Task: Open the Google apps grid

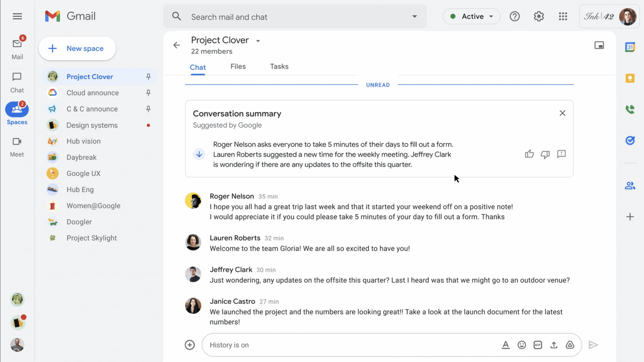Action: click(563, 16)
